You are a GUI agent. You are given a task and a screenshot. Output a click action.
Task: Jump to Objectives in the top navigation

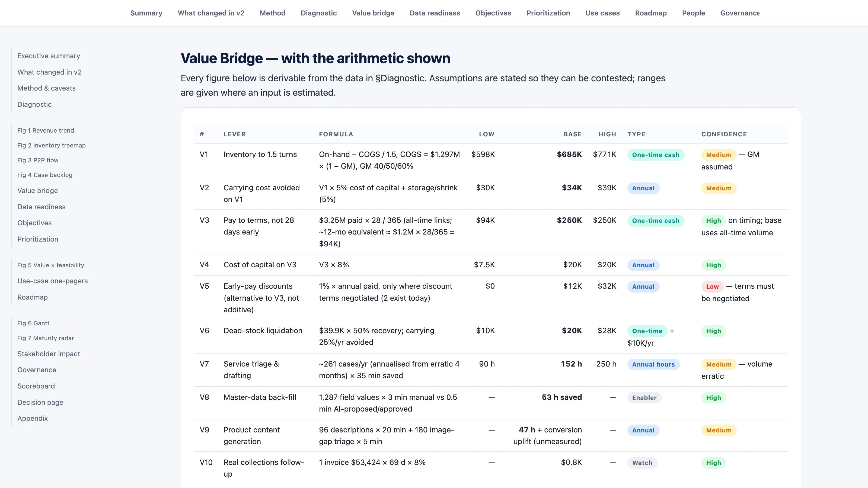pyautogui.click(x=493, y=13)
